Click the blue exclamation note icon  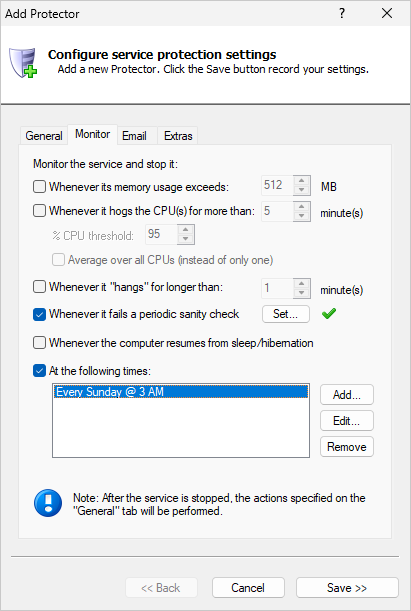point(48,503)
